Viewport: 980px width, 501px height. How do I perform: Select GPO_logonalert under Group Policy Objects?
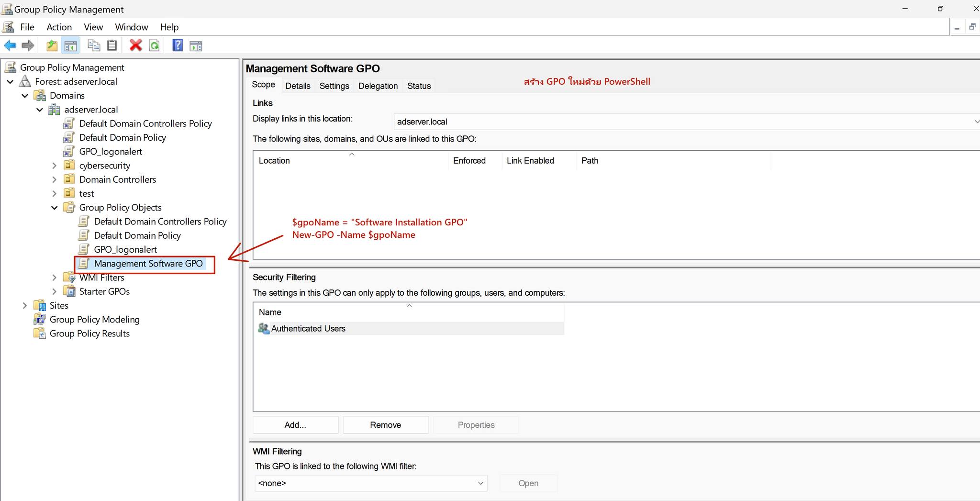(x=125, y=250)
